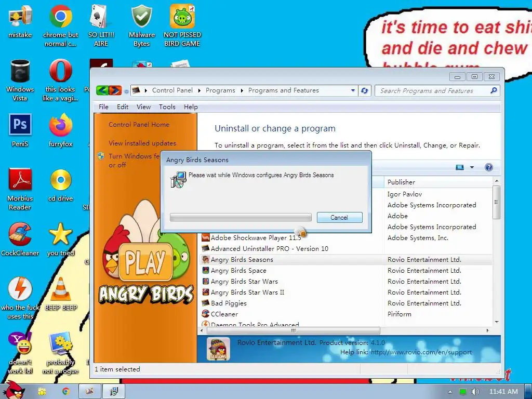The width and height of the screenshot is (532, 399).
Task: Open 'chrome but normal c...' desktop shortcut
Action: [x=60, y=25]
